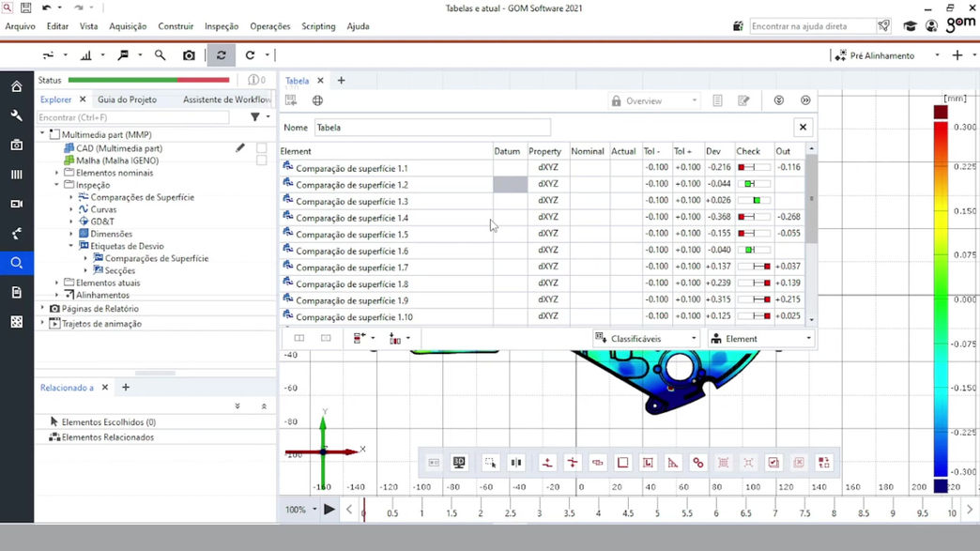980x551 pixels.
Task: Collapse the Inspeção folder
Action: tap(57, 185)
